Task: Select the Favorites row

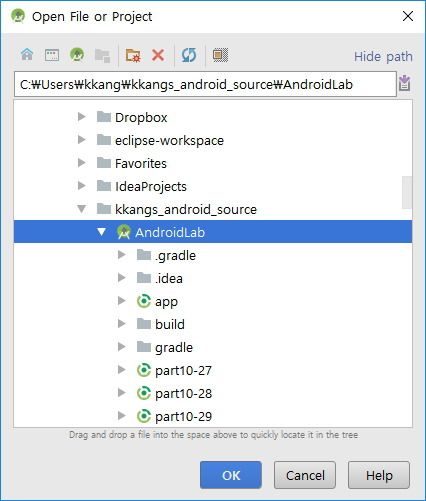Action: click(x=213, y=163)
